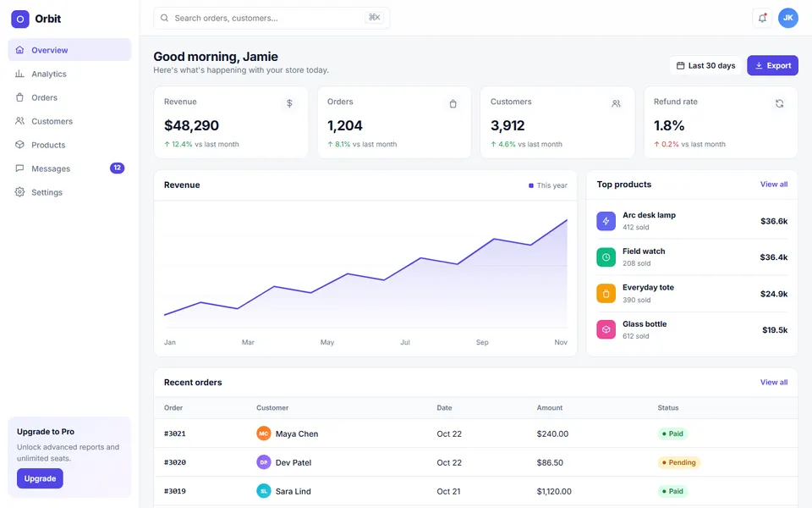812x508 pixels.
Task: Click the people icon on Customers card
Action: click(x=616, y=103)
